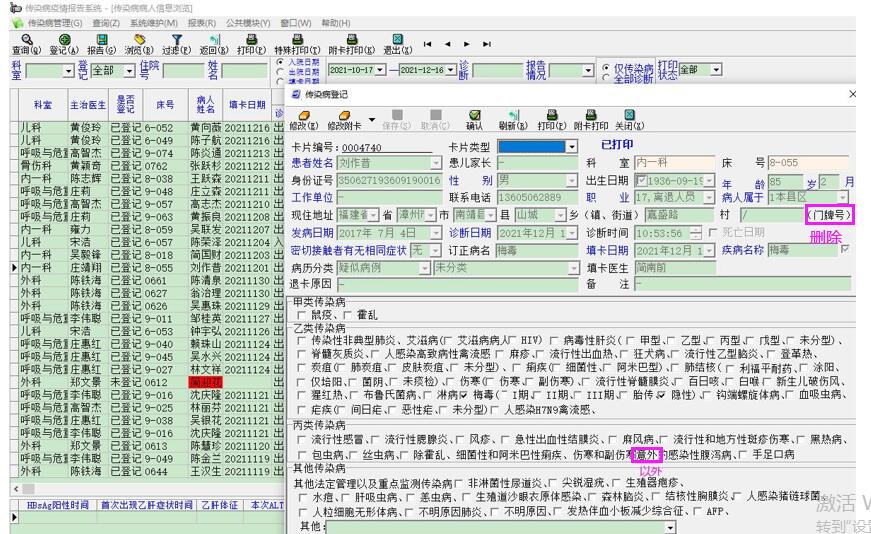Select row with bed number 0762
This screenshot has height=534, width=871.
point(147,166)
